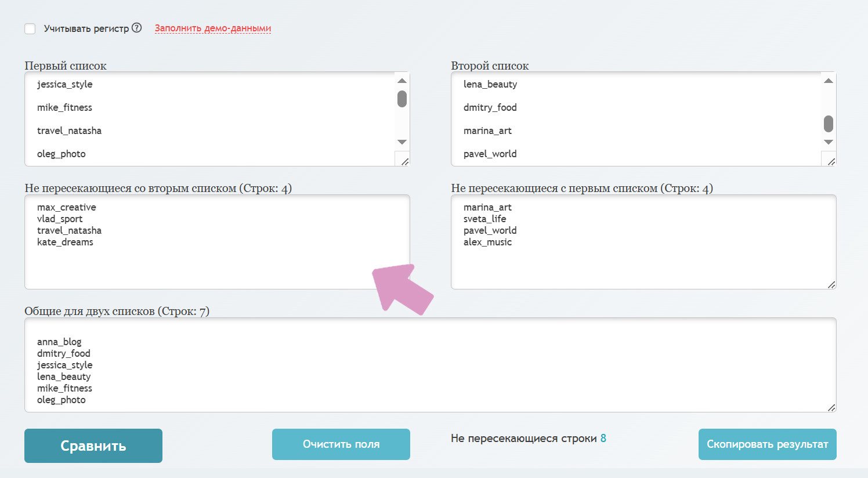868x478 pixels.
Task: Click lena_beauty in the common list
Action: pos(64,376)
